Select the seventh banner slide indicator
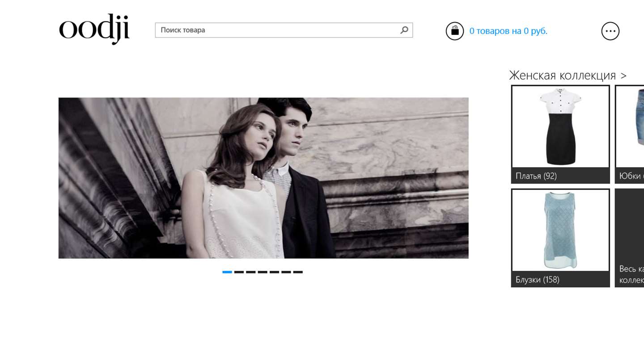The image size is (644, 362). [298, 272]
